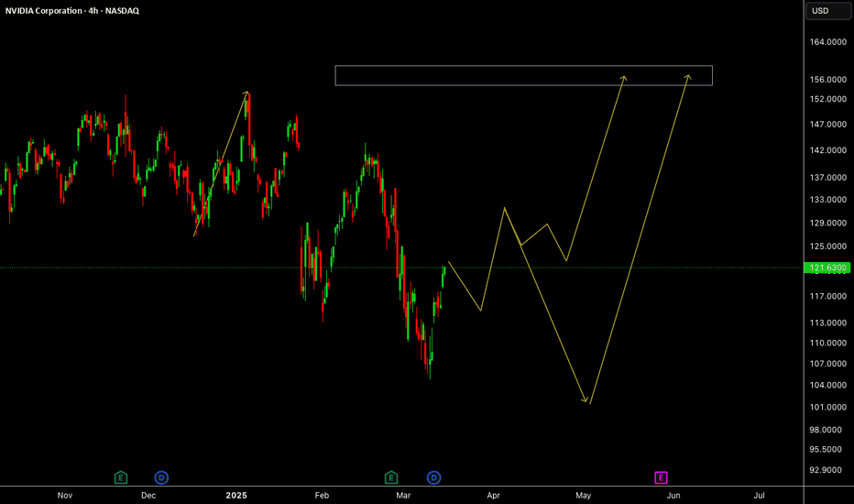Click the Feb label on time axis
The image size is (854, 504).
(x=322, y=495)
